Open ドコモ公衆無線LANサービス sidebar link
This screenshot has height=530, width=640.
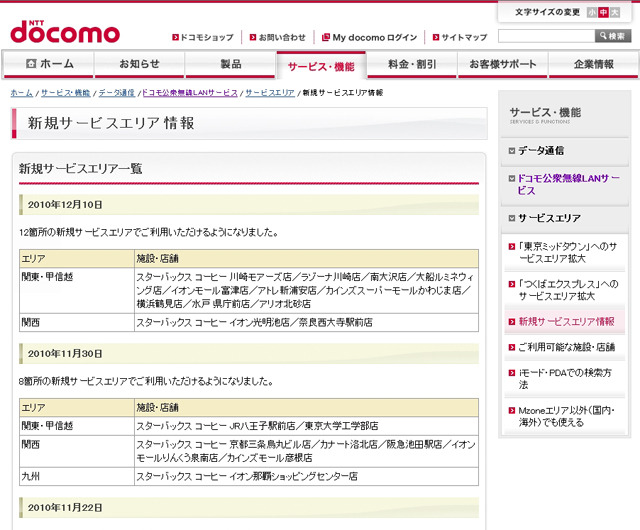569,185
